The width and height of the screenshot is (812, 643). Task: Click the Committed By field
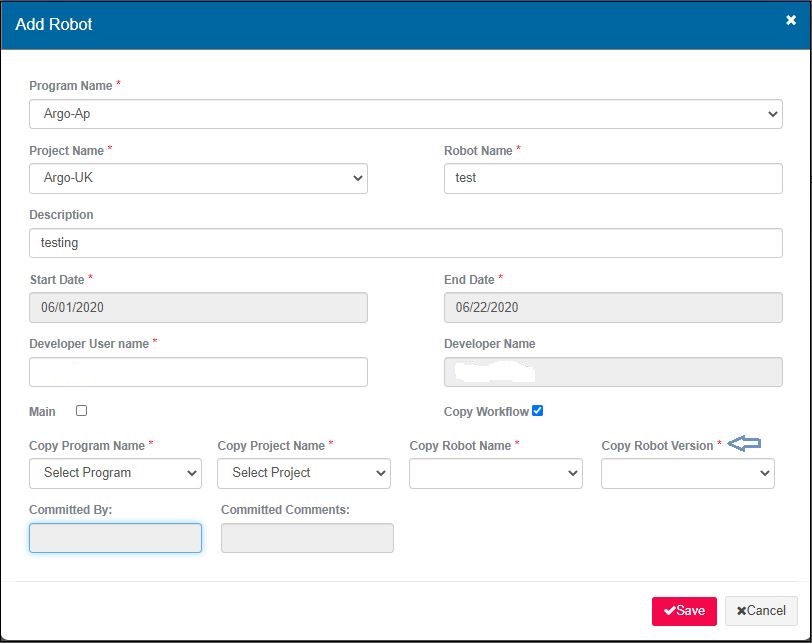tap(115, 538)
